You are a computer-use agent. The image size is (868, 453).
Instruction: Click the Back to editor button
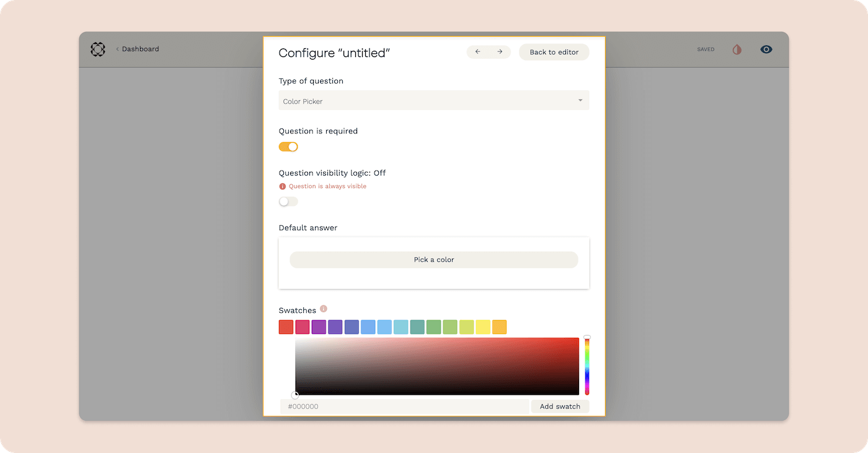[554, 52]
